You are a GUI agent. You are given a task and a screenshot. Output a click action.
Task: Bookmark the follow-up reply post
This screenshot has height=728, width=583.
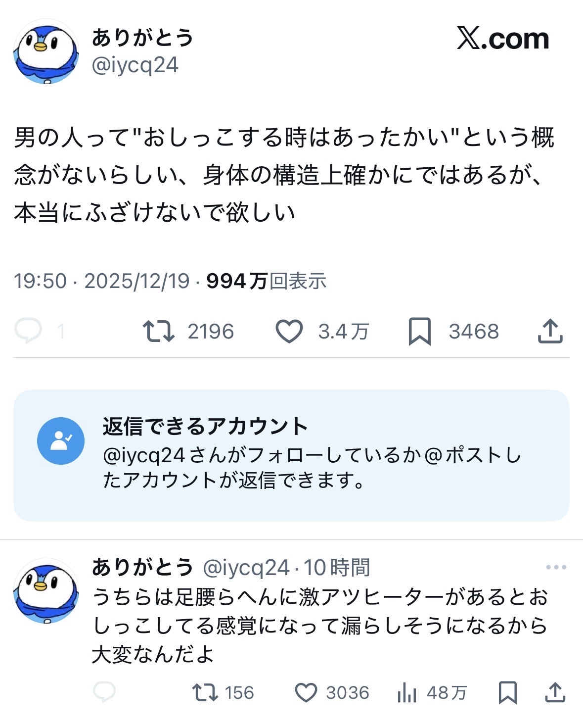click(508, 692)
